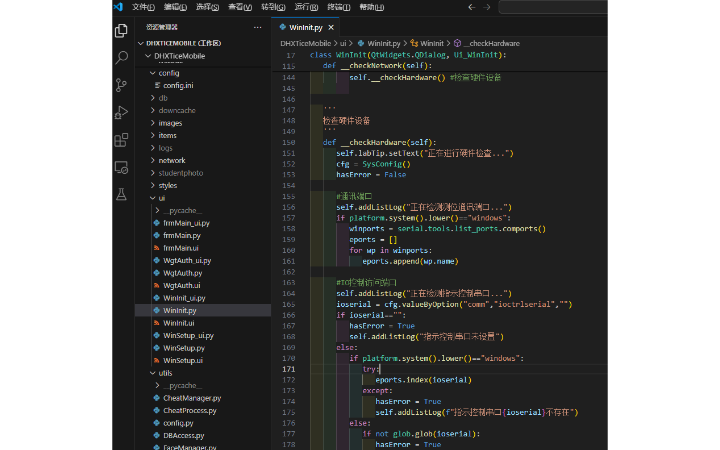Expand the styles folder
Viewport: 720px width, 450px height.
point(203,186)
